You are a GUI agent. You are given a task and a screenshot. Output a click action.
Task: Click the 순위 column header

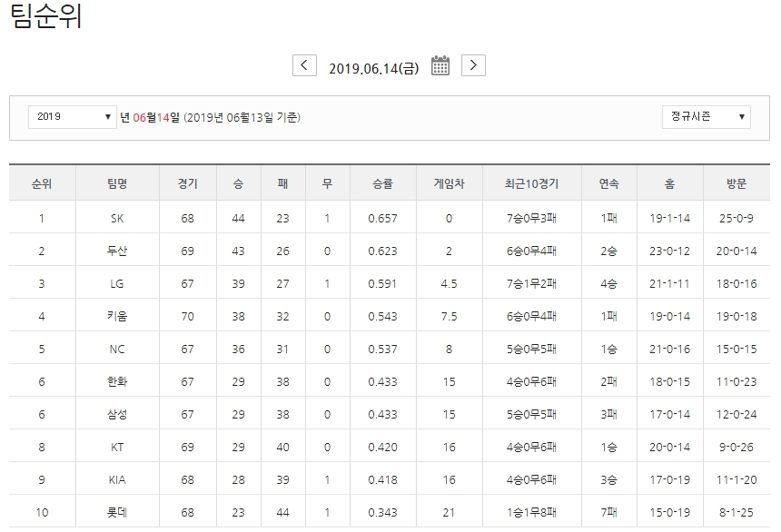pos(42,183)
